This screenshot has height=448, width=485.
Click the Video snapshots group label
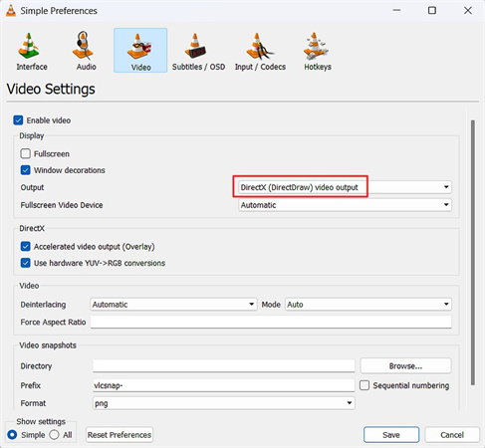pyautogui.click(x=48, y=345)
